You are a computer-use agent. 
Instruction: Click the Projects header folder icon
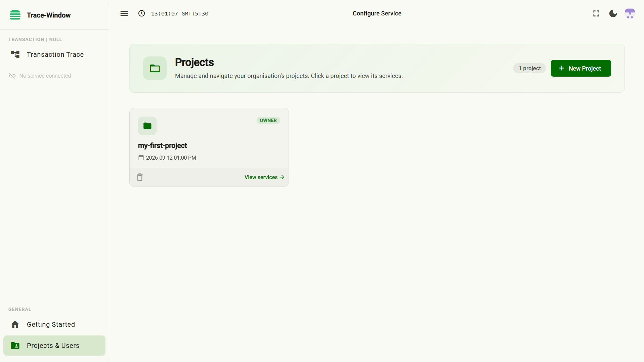pyautogui.click(x=155, y=68)
